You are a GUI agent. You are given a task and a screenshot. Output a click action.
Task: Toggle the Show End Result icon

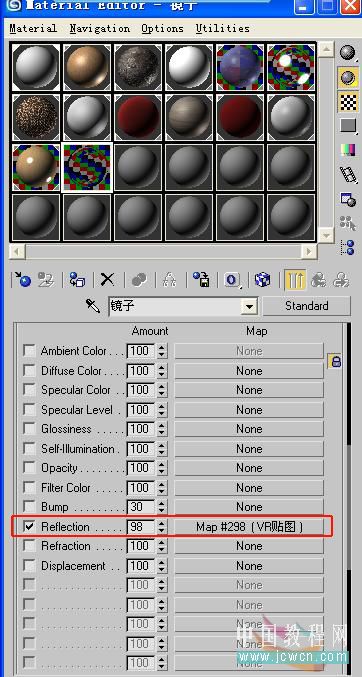pyautogui.click(x=295, y=280)
